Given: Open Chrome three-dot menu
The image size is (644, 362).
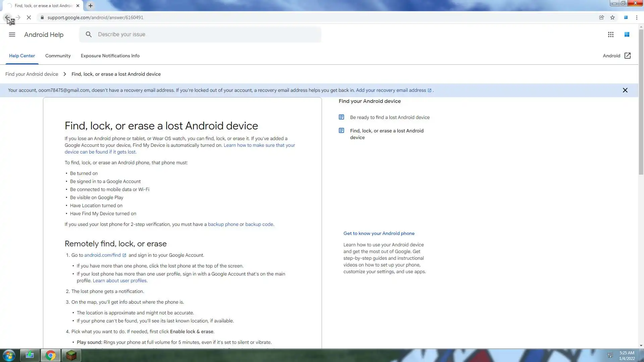Looking at the screenshot, I should point(637,17).
